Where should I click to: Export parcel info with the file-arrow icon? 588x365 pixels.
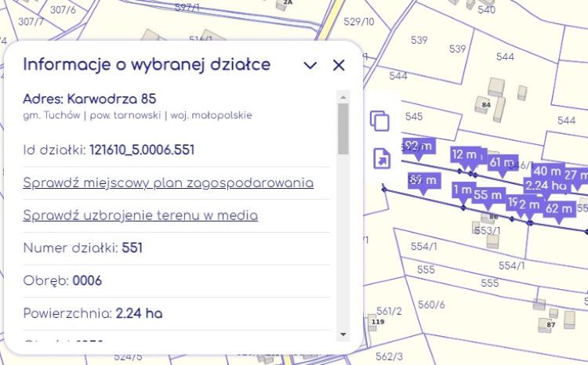coord(382,158)
